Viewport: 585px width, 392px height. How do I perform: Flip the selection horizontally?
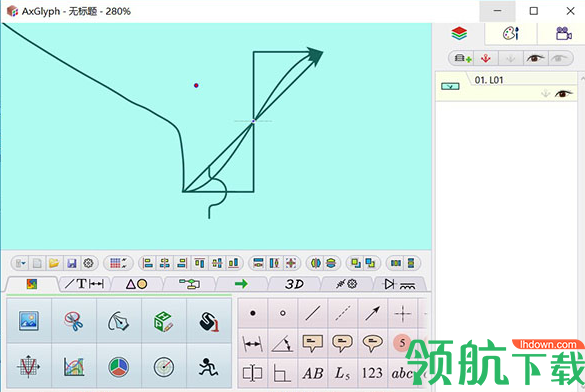(x=316, y=263)
